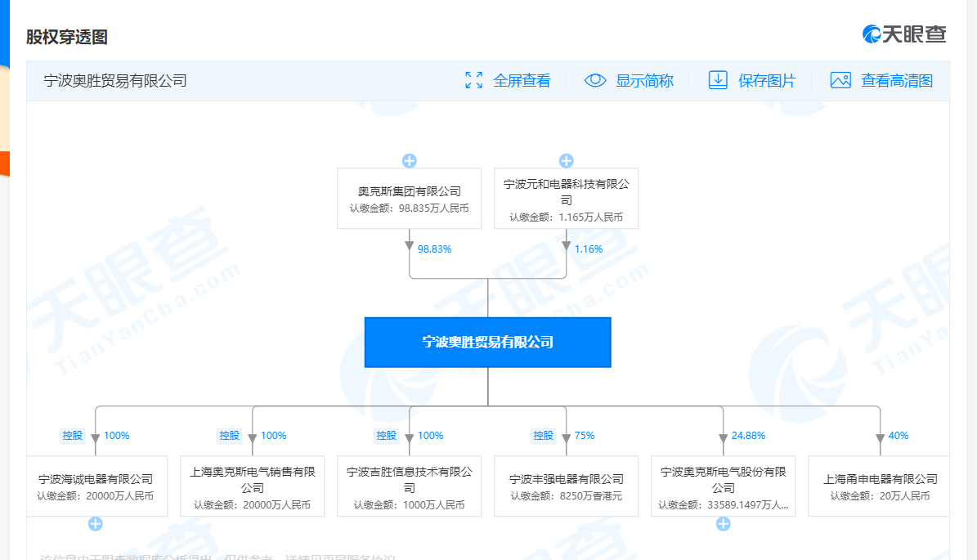Click the 天眼查 logo

coord(904,34)
